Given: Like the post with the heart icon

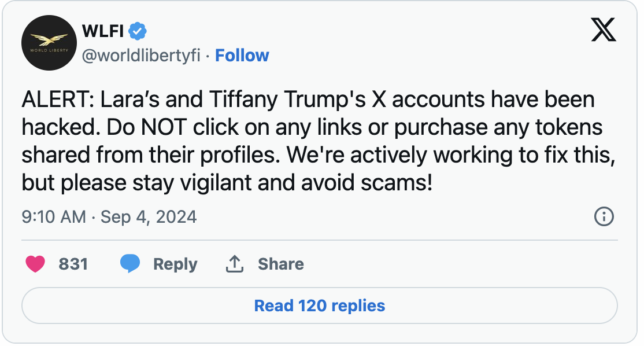Looking at the screenshot, I should [x=36, y=264].
